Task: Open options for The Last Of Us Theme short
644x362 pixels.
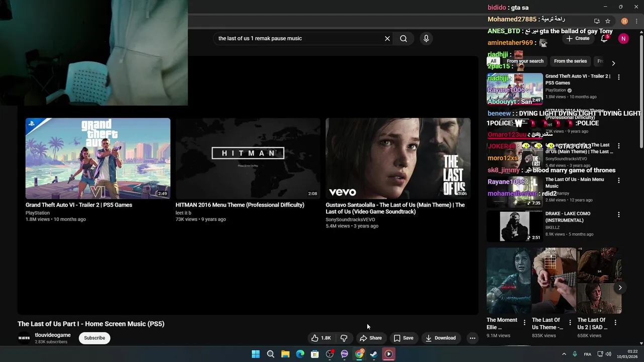Action: (x=570, y=322)
